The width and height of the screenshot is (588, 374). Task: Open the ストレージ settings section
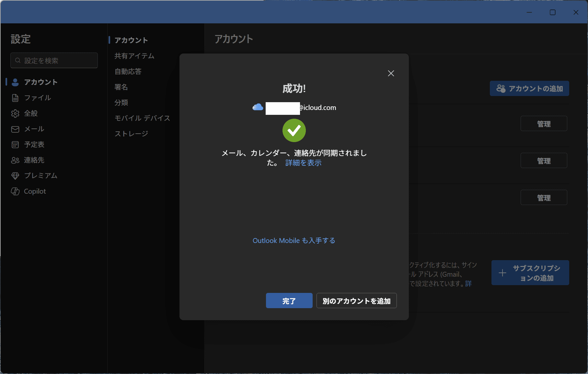pos(131,134)
